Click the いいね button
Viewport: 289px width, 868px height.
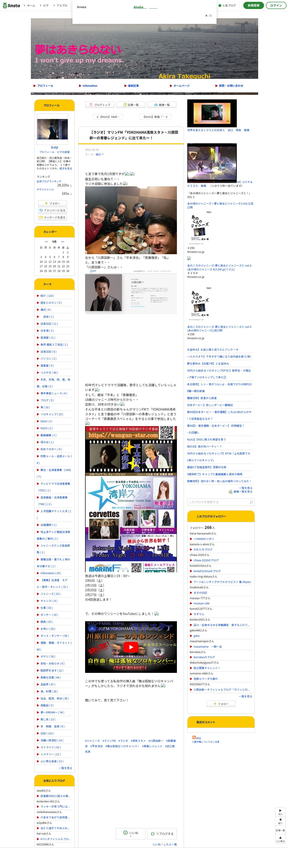(131, 834)
